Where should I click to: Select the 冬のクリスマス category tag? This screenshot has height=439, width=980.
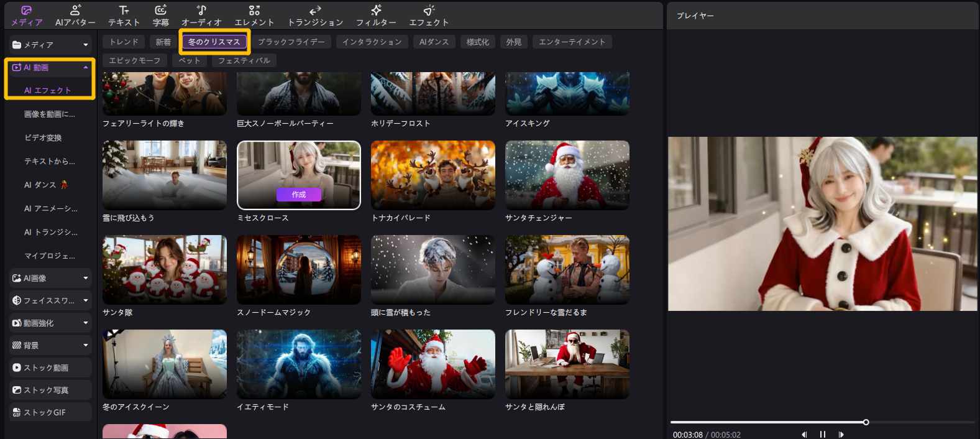[x=214, y=42]
